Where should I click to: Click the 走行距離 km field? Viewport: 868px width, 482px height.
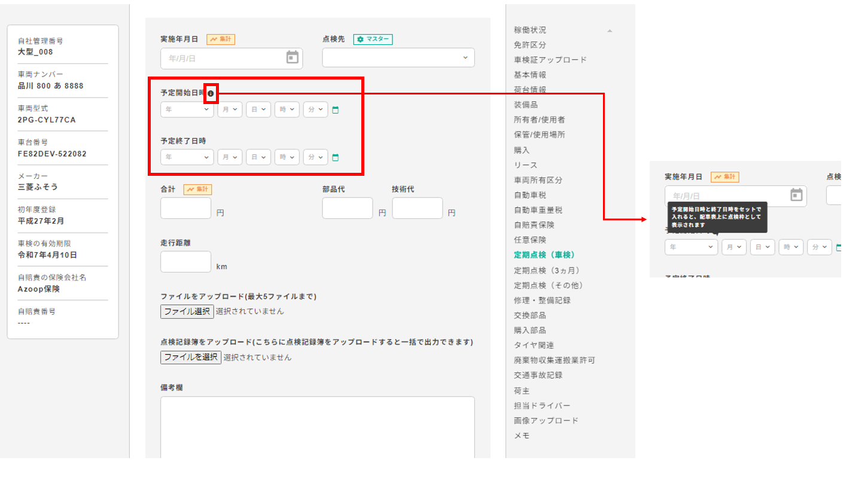(x=186, y=261)
